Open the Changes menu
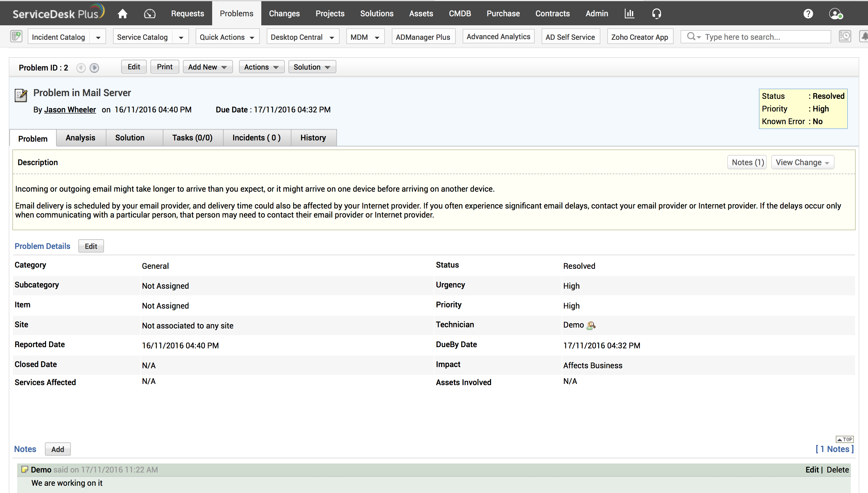This screenshot has width=868, height=493. [x=284, y=14]
